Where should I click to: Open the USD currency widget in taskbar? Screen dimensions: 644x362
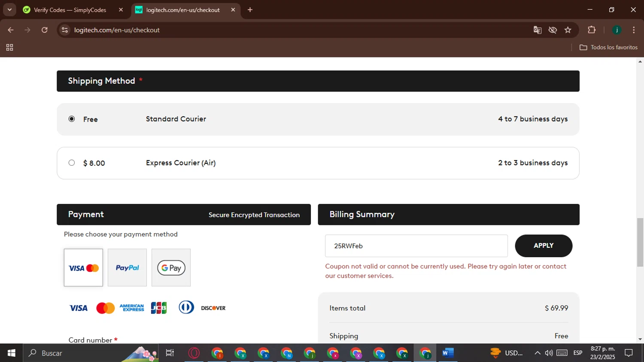(507, 353)
